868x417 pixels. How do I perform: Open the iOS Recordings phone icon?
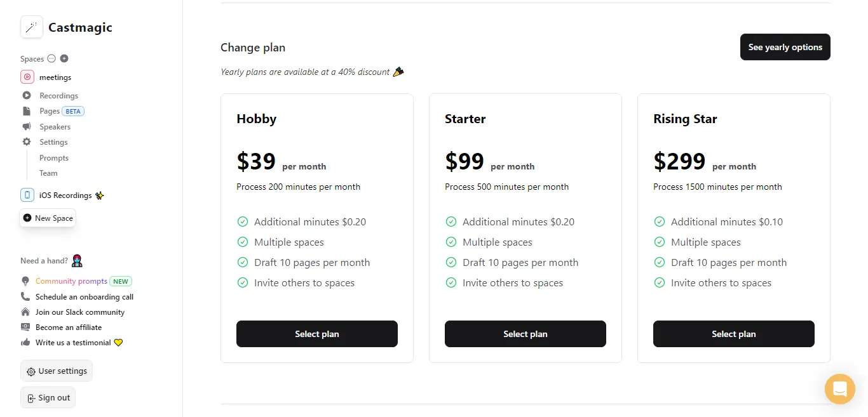(x=27, y=195)
